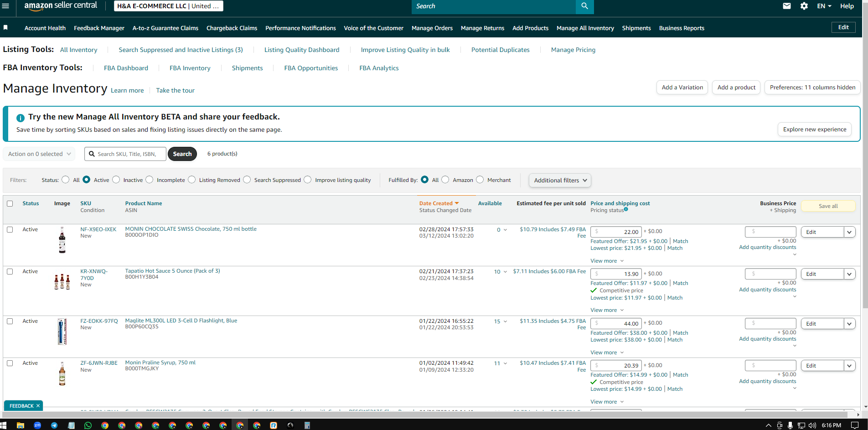
Task: Open the messages envelope icon
Action: (x=787, y=6)
